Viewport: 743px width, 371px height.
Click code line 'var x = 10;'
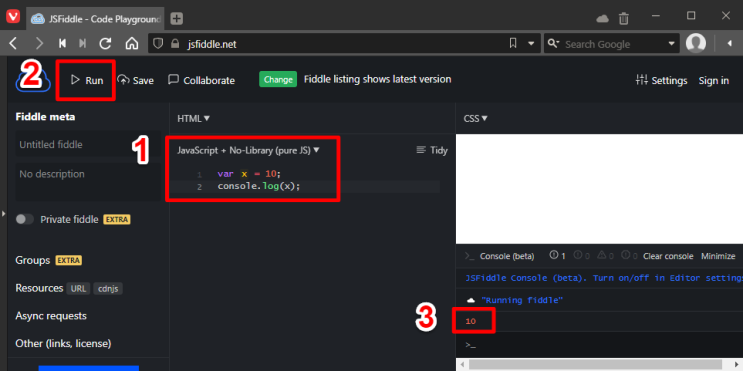point(250,174)
